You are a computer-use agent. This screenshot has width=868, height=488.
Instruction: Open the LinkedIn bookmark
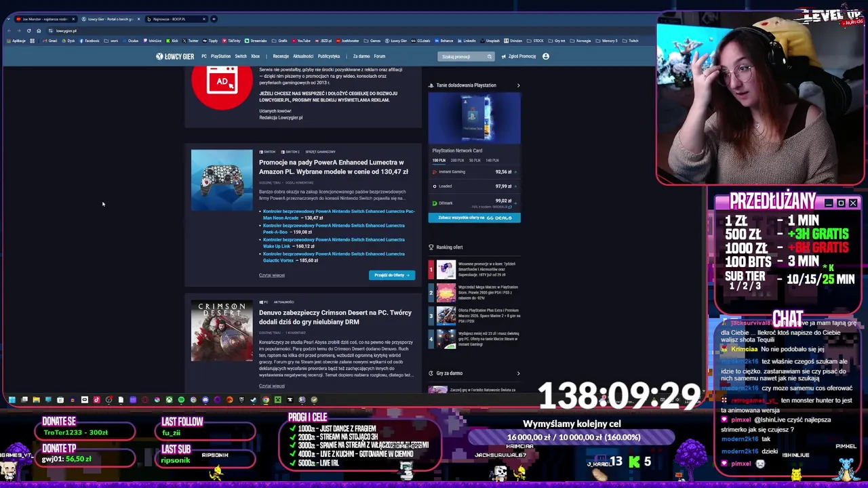click(x=466, y=41)
